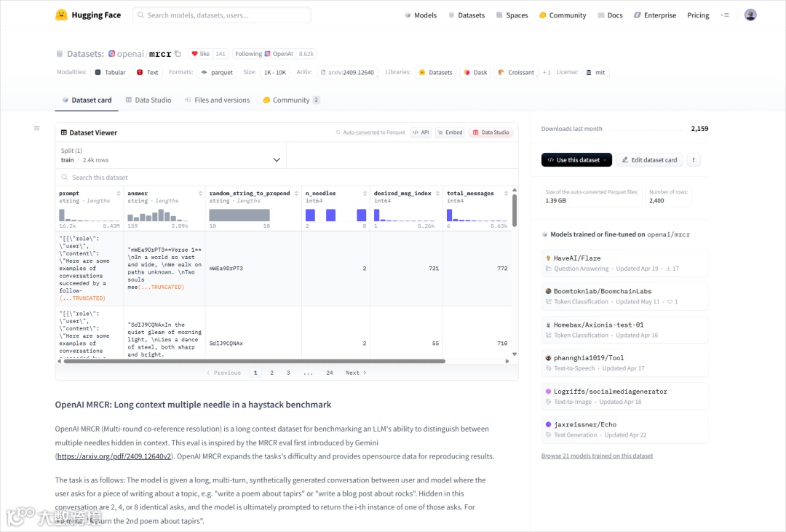Click the Data Studio viewer button
This screenshot has height=532, width=786.
click(x=491, y=132)
